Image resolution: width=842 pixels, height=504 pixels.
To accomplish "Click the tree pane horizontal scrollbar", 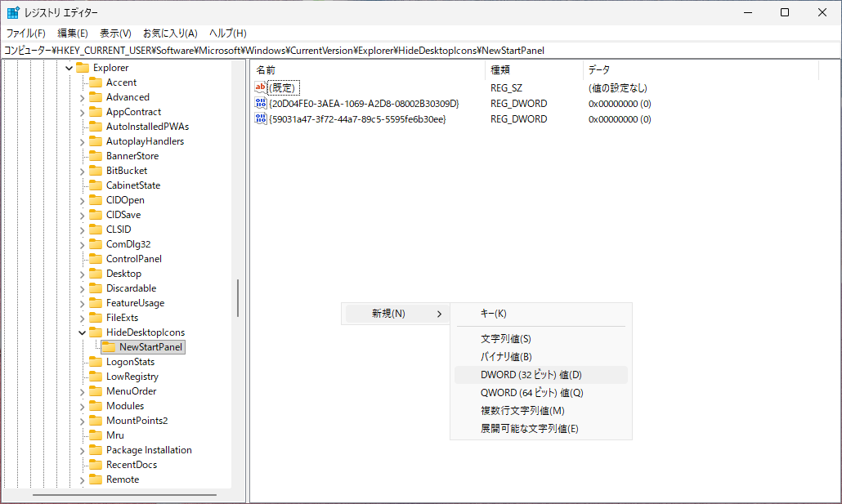I will coord(123,494).
